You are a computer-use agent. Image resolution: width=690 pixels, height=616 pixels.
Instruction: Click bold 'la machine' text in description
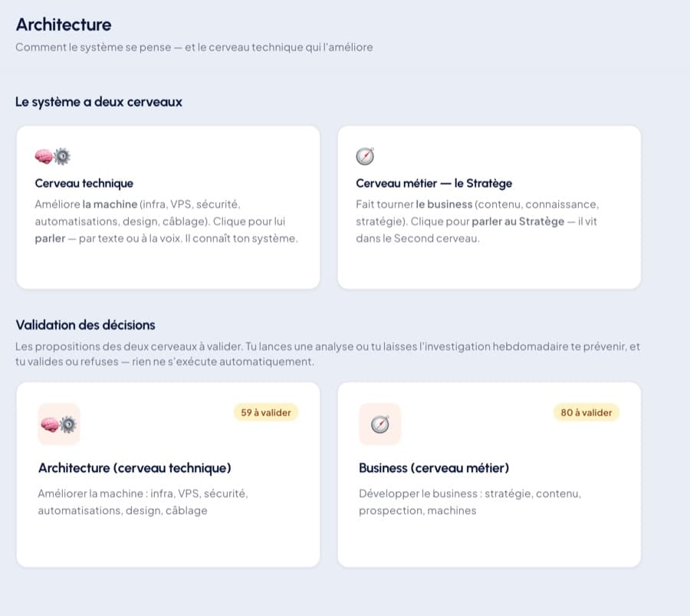[110, 205]
